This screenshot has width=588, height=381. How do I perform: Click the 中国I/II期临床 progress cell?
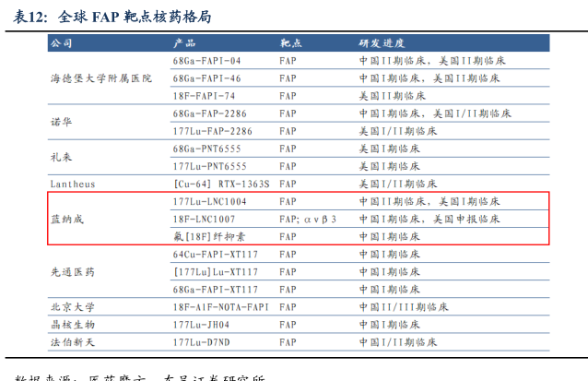coord(398,342)
